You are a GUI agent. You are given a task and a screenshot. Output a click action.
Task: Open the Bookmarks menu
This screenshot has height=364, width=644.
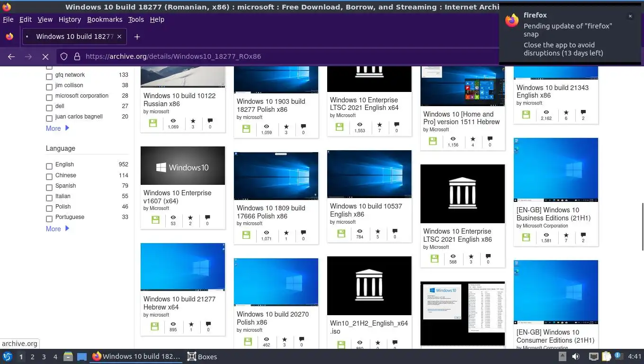pos(105,19)
